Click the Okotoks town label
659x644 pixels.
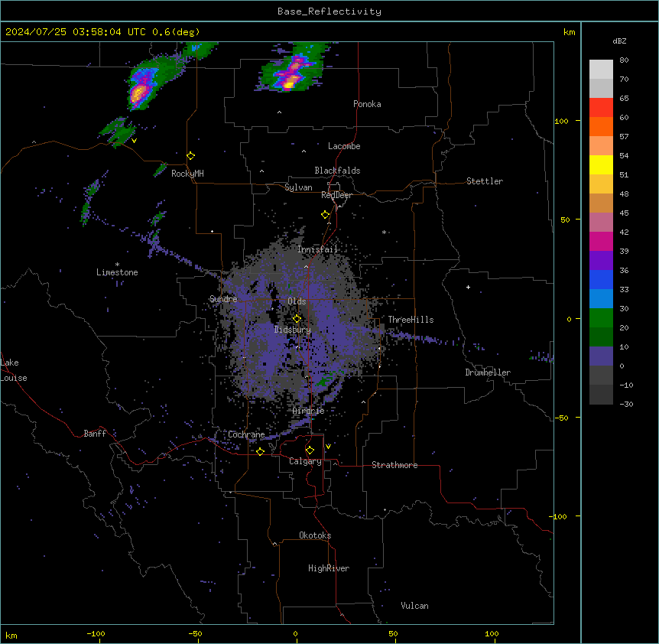(x=315, y=535)
